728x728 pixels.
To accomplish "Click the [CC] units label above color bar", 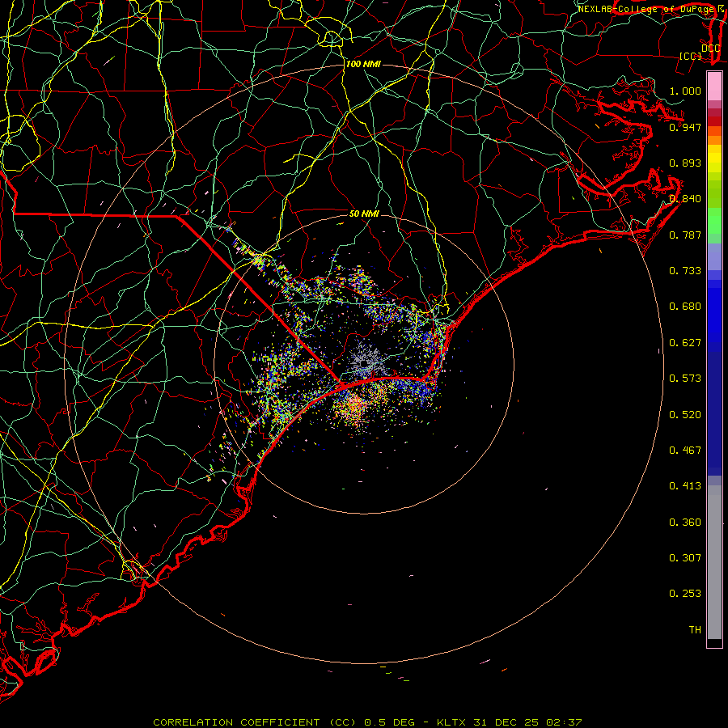I will (x=691, y=56).
